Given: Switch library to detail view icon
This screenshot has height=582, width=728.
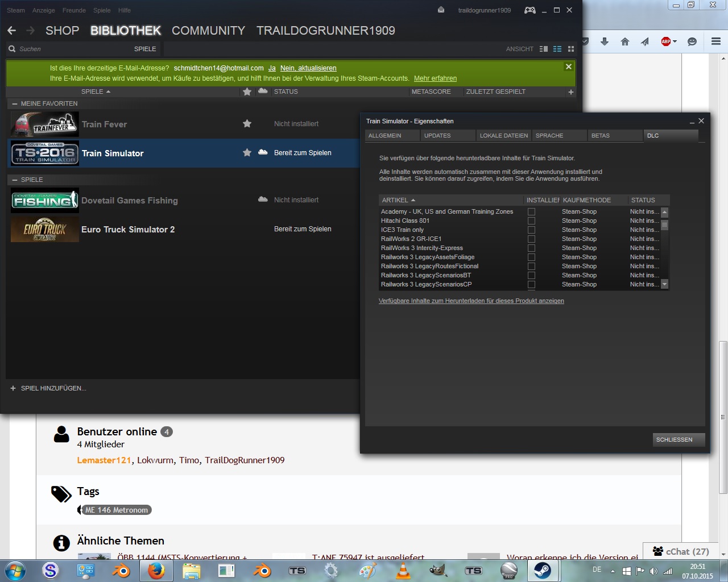Looking at the screenshot, I should click(x=544, y=49).
